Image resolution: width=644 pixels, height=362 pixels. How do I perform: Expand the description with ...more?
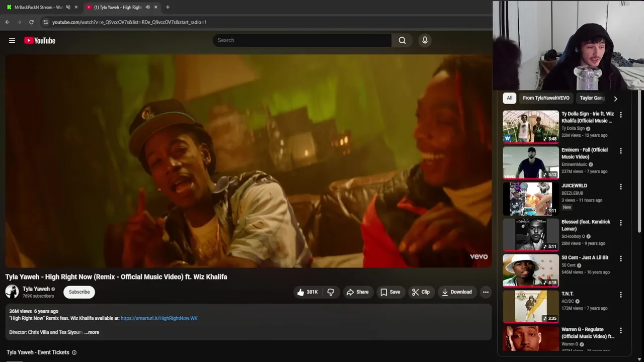tap(92, 332)
